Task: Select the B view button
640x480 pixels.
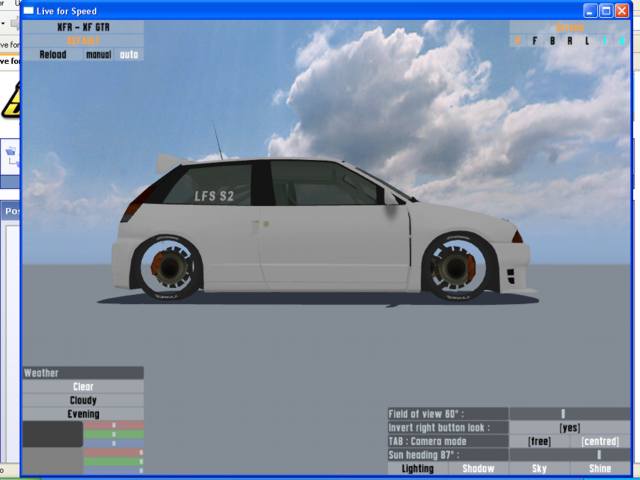Action: pos(552,41)
